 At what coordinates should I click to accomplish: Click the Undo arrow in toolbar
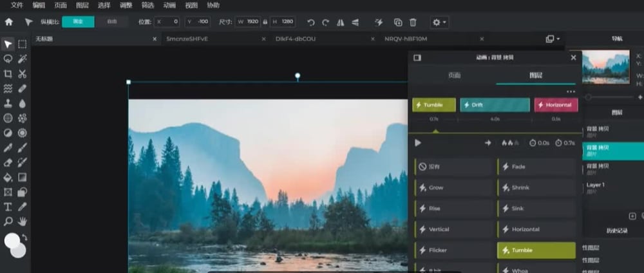click(x=311, y=23)
